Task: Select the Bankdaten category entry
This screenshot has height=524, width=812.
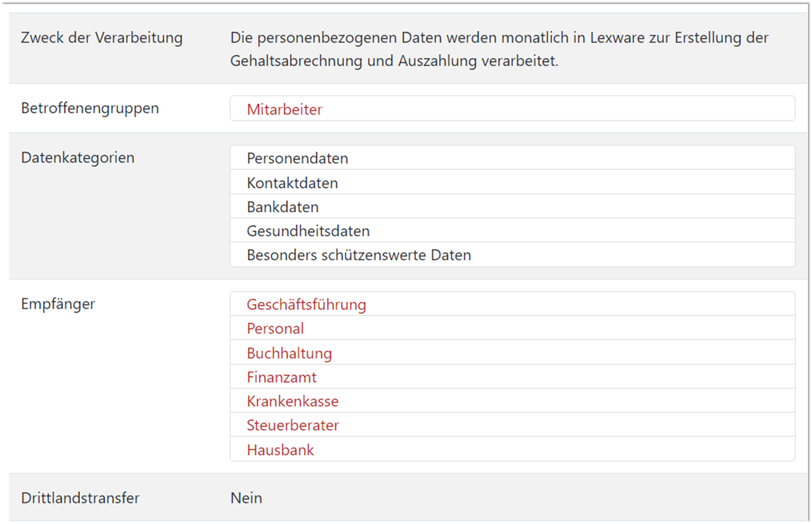Action: 283,207
